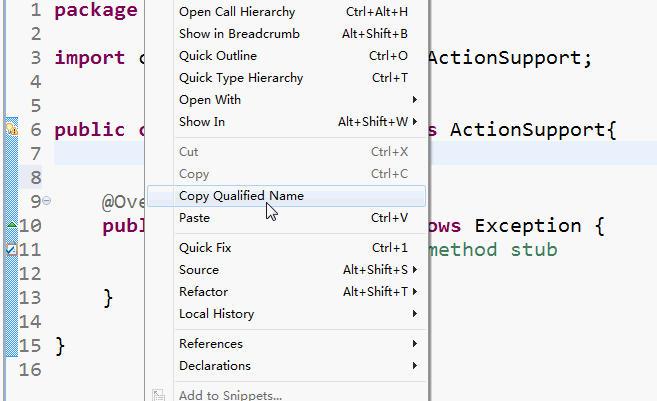The image size is (657, 401).
Task: Expand the Open With submenu arrow
Action: pos(414,100)
